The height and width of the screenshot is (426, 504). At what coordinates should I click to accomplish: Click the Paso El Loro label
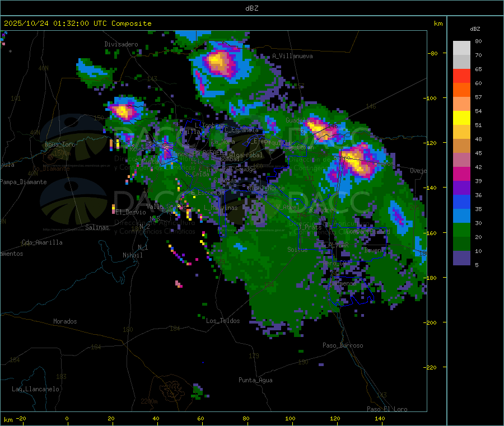coord(387,409)
